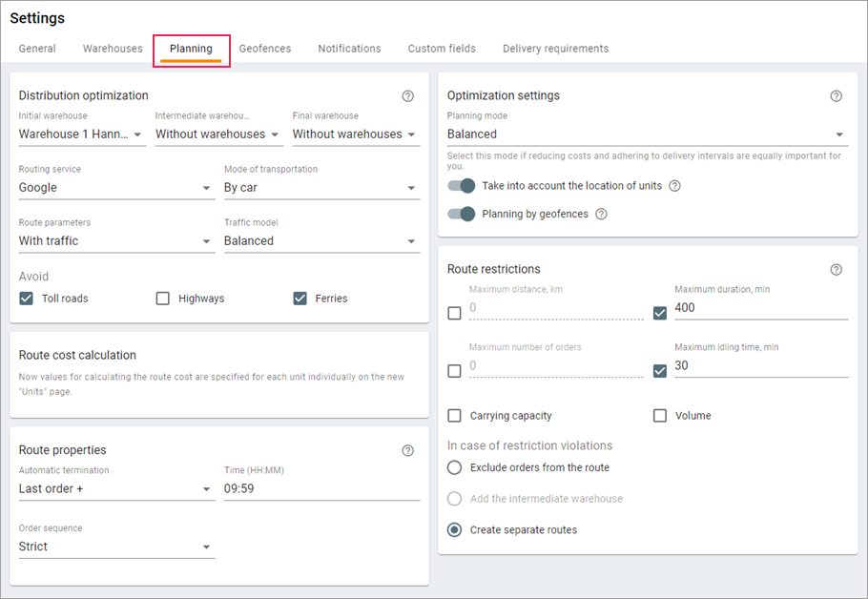Go to the Delivery requirements tab
The image size is (868, 599).
pos(555,49)
